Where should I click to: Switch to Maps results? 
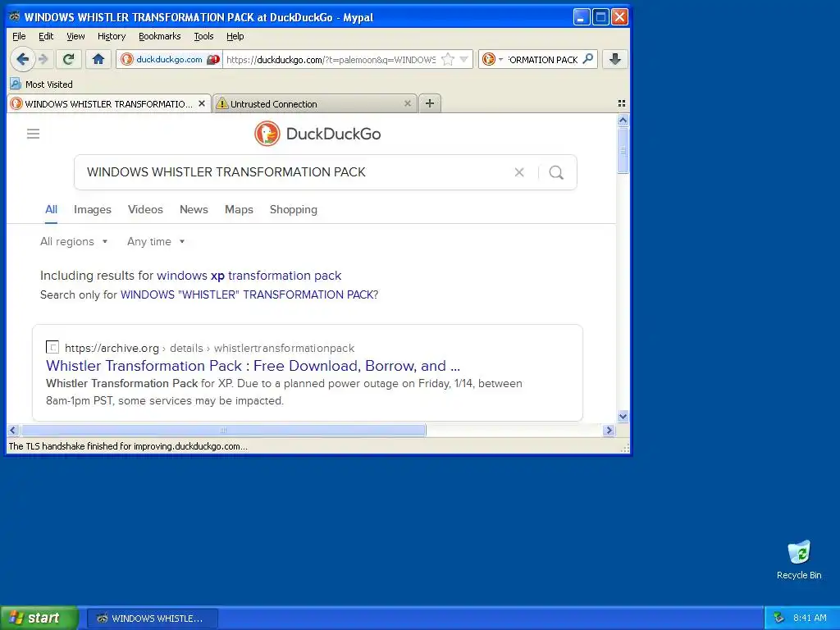[239, 209]
